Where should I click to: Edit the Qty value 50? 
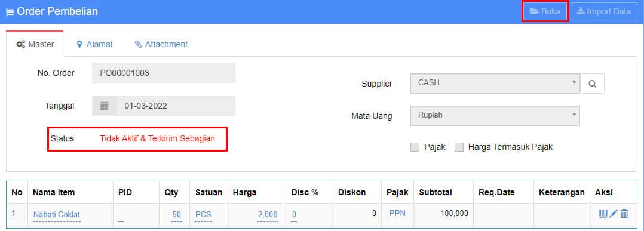[x=177, y=214]
